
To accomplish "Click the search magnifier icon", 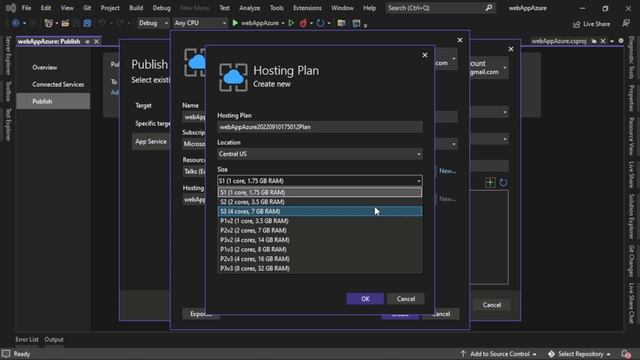I will tap(489, 8).
